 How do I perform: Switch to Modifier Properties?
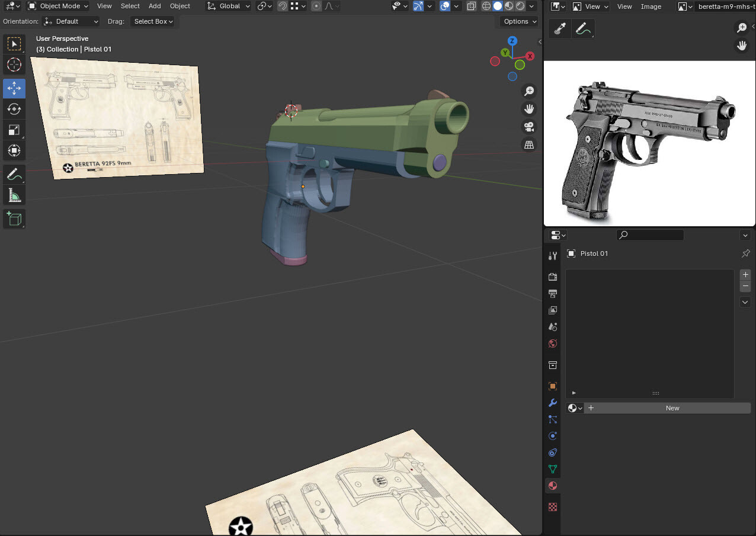pos(552,403)
